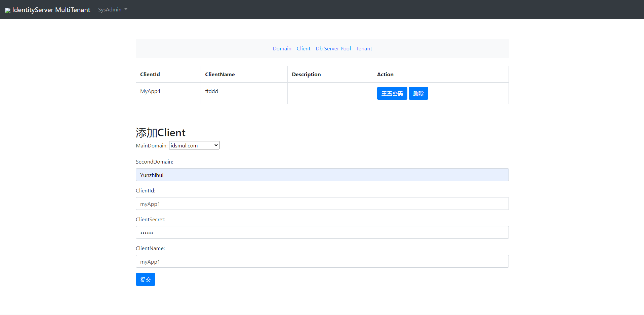Viewport: 644px width, 315px height.
Task: Click the 添加Client heading
Action: [x=161, y=133]
